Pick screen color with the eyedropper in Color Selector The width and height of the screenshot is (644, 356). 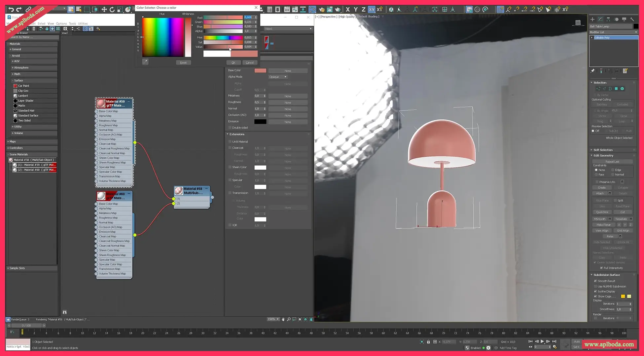(x=145, y=62)
